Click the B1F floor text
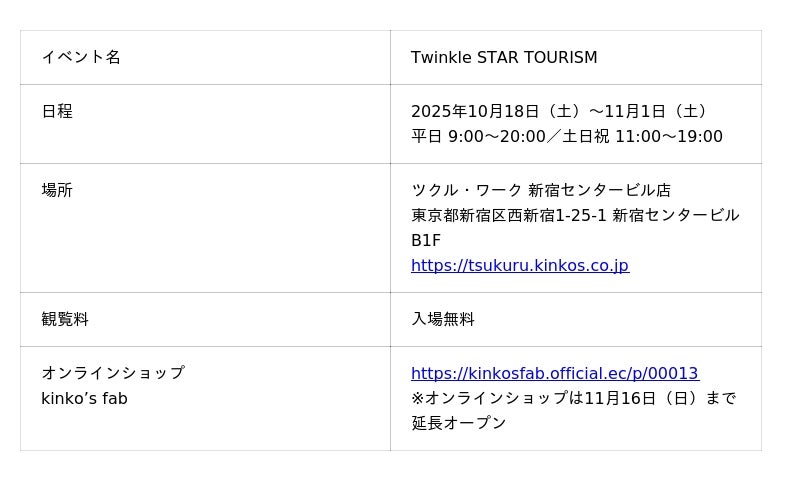The image size is (800, 481). 426,241
